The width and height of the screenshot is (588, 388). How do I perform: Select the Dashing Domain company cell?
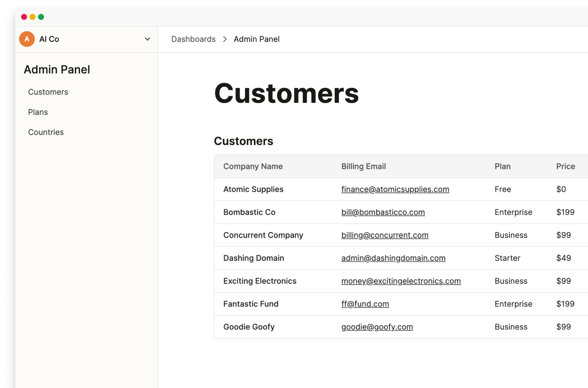(254, 258)
